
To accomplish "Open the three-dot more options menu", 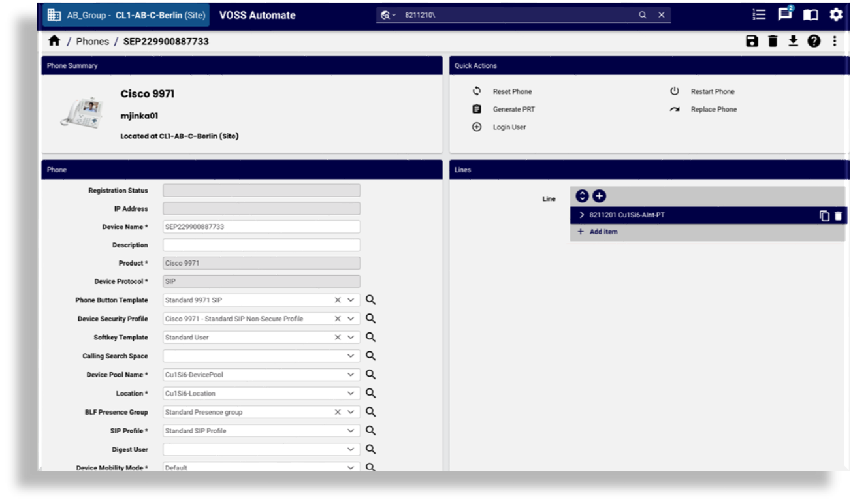I will (x=834, y=41).
